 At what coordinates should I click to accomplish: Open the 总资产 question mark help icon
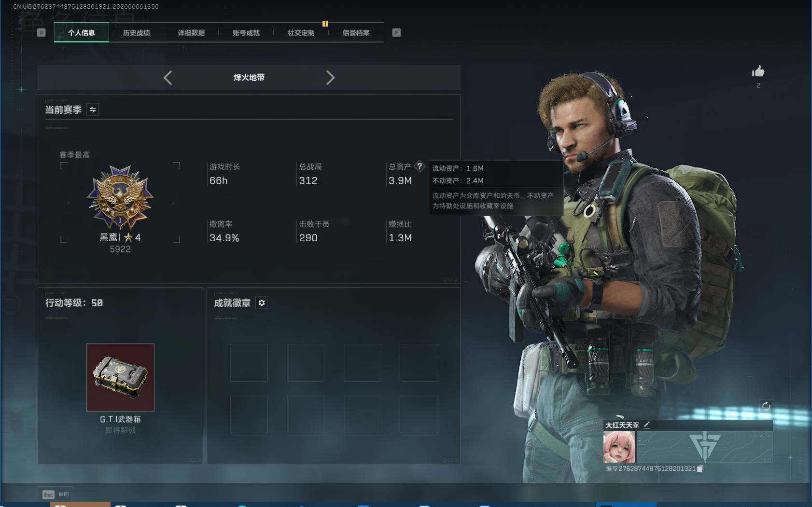420,166
